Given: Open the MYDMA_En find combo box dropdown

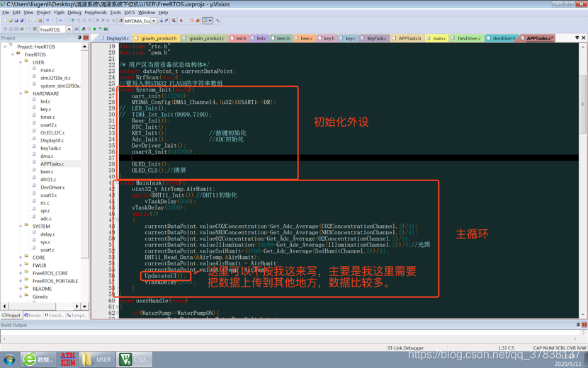Looking at the screenshot, I should point(154,21).
